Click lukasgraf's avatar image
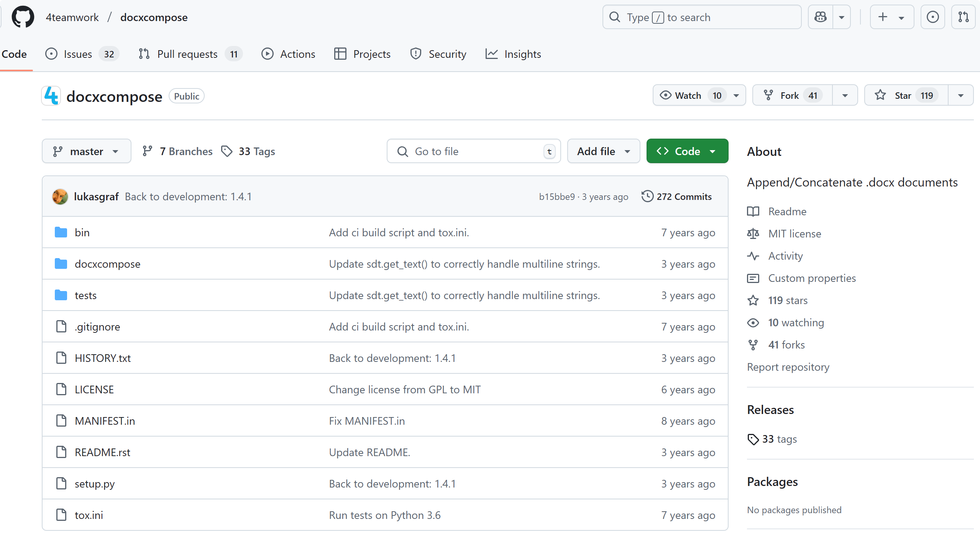Image resolution: width=980 pixels, height=535 pixels. (60, 196)
